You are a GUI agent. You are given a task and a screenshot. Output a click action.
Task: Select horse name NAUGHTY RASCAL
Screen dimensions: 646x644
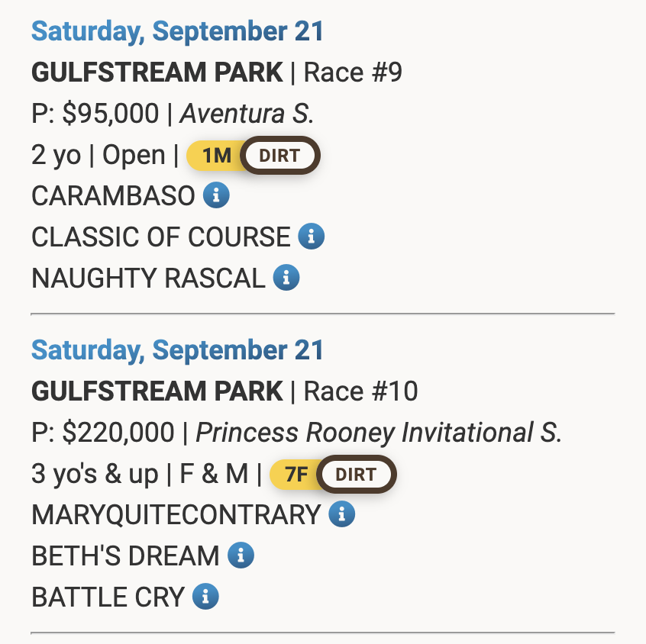point(148,278)
